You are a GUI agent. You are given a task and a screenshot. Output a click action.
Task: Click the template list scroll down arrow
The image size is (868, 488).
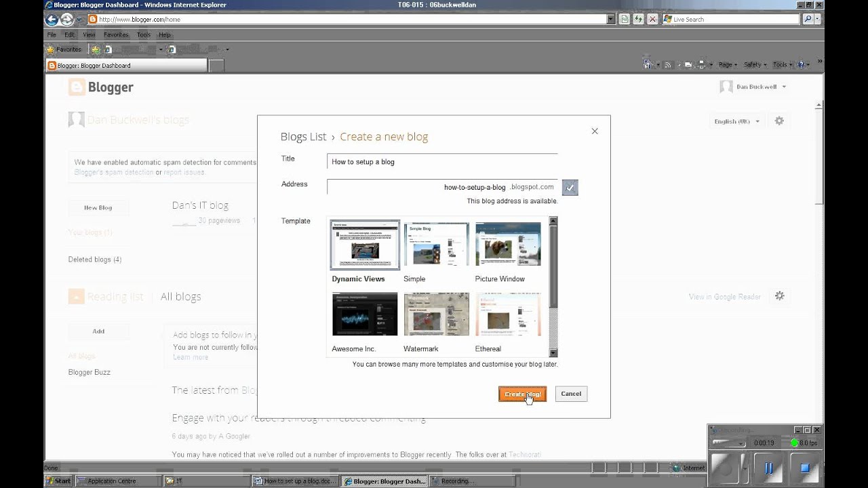click(x=553, y=353)
